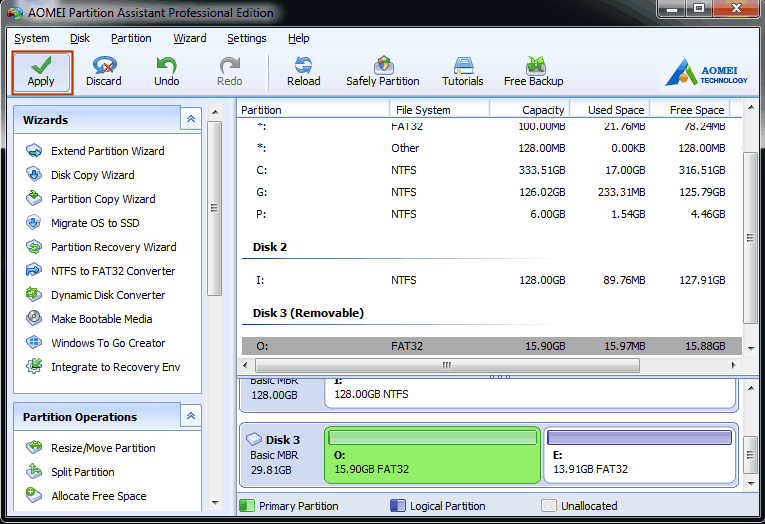The height and width of the screenshot is (524, 765).
Task: Open Partition Recovery Wizard icon
Action: (x=34, y=247)
